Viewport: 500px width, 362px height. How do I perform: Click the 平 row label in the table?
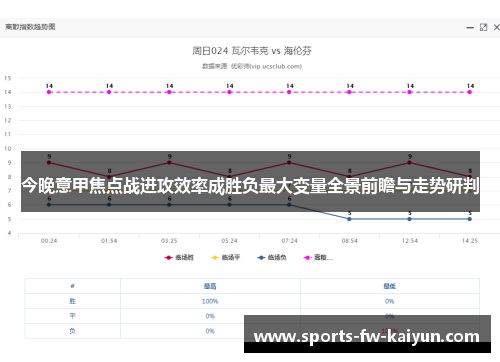pos(72,316)
